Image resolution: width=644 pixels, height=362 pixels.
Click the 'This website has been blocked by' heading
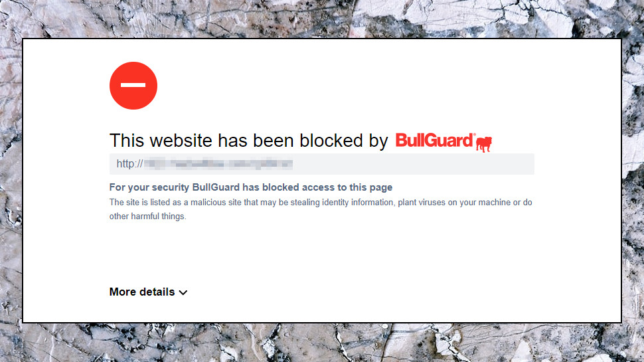pyautogui.click(x=248, y=141)
